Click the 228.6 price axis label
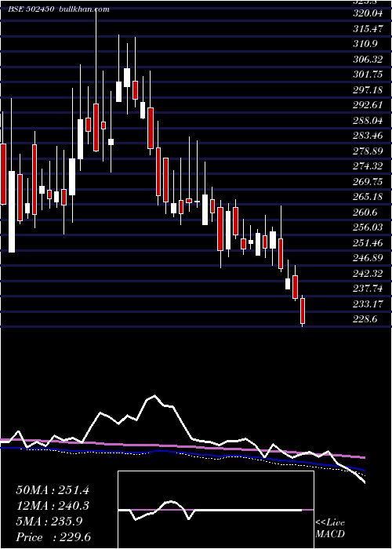The width and height of the screenshot is (392, 549). click(365, 319)
